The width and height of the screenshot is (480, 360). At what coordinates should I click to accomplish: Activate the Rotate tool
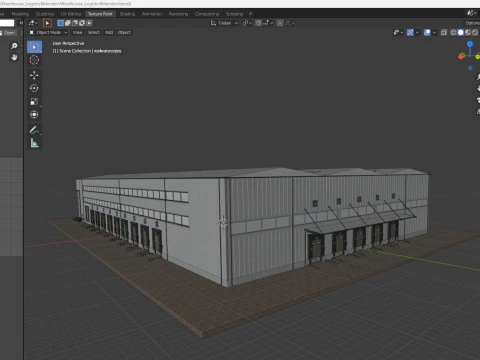point(34,88)
